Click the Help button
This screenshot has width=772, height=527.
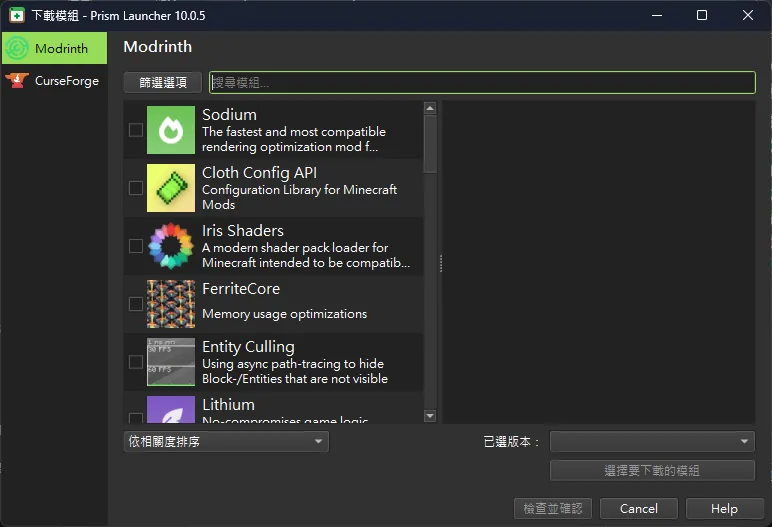(x=724, y=508)
